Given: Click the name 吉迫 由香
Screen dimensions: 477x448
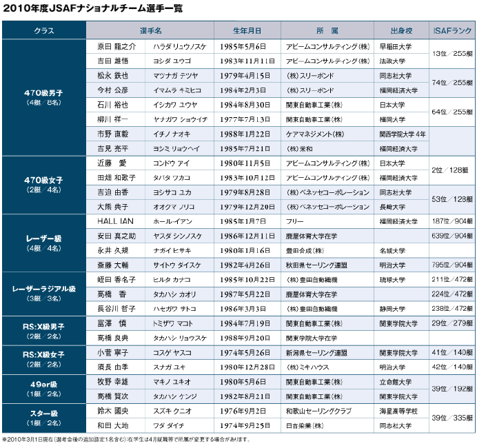Looking at the screenshot, I should [x=113, y=192].
